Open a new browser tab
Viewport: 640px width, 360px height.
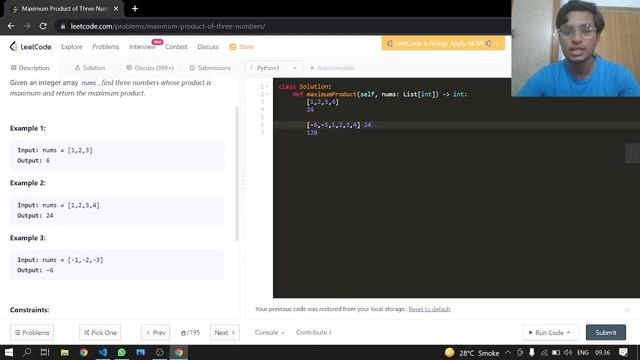click(x=135, y=9)
